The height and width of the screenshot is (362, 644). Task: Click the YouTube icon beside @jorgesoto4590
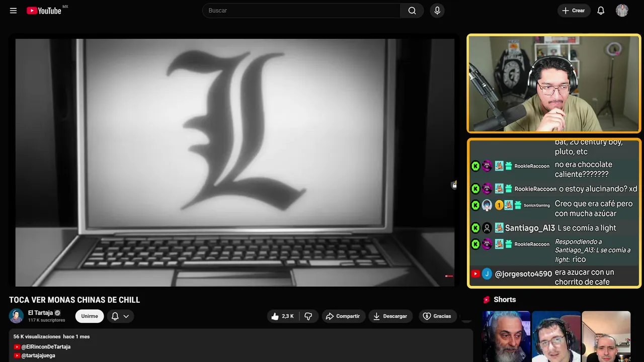(475, 274)
